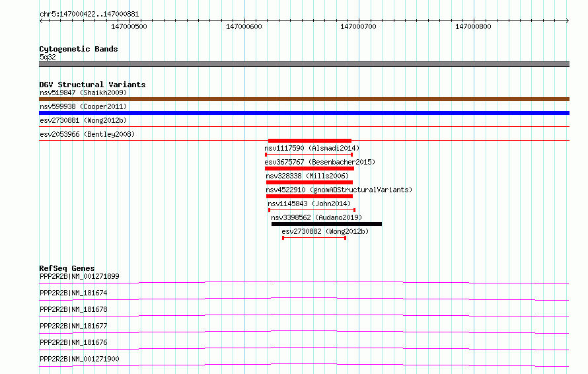Open nsv1117590 (Alsmadi2014) variant label
This screenshot has height=374, width=588.
coord(312,148)
